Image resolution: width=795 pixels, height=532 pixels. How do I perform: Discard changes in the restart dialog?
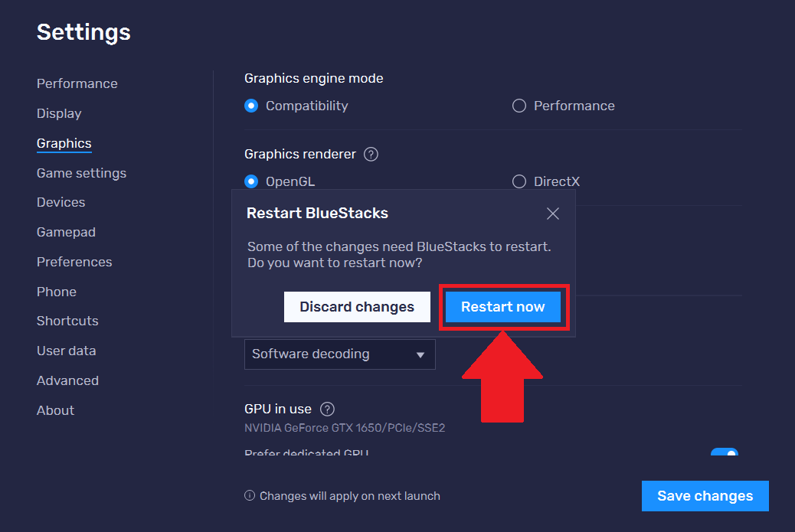(x=357, y=306)
